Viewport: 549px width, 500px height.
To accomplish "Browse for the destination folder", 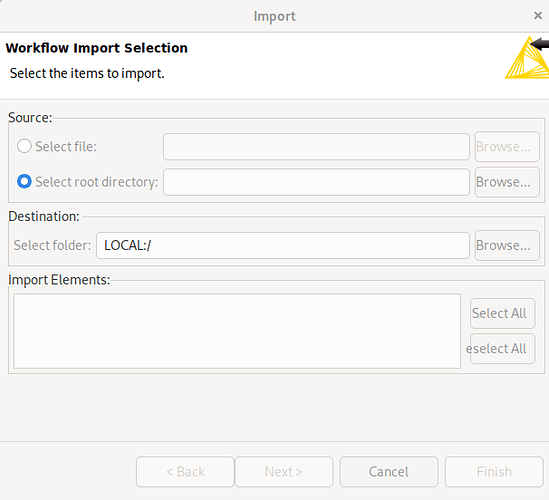I will tap(507, 245).
